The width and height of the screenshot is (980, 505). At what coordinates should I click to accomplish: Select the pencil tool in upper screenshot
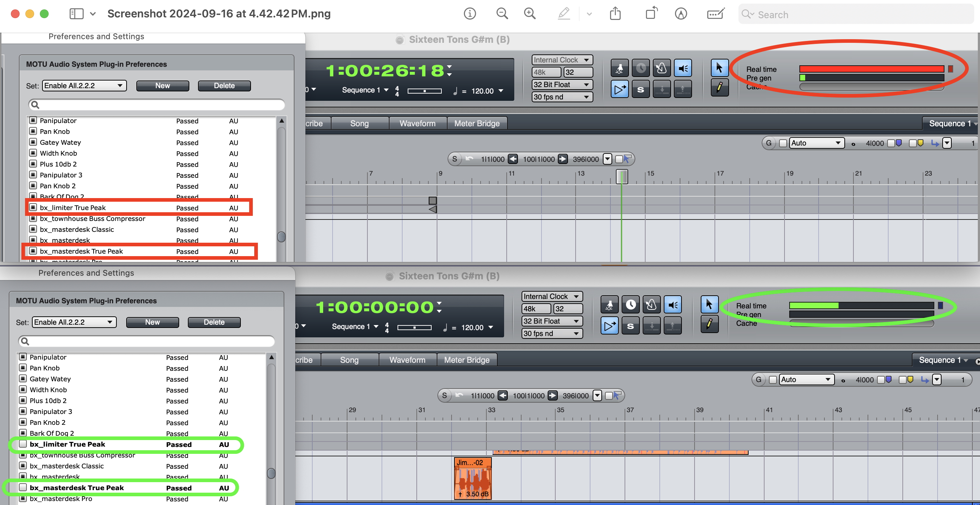coord(719,88)
